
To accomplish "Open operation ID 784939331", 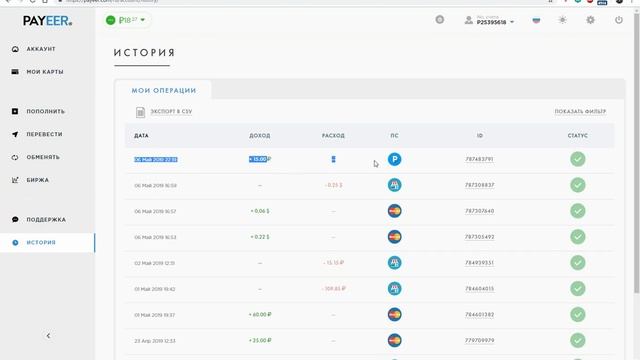I will [479, 263].
